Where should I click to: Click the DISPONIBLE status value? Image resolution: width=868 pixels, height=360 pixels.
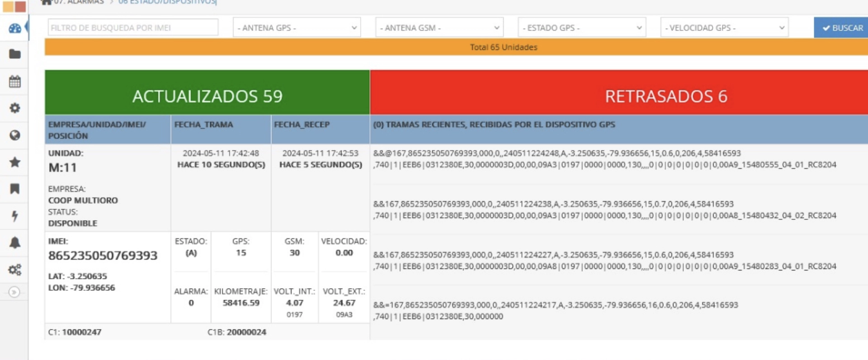tap(73, 223)
